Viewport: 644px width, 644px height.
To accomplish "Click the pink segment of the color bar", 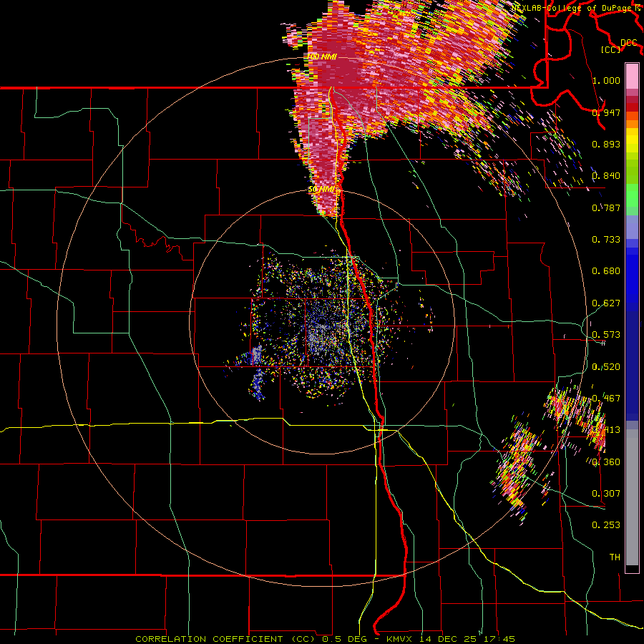I will (x=632, y=77).
